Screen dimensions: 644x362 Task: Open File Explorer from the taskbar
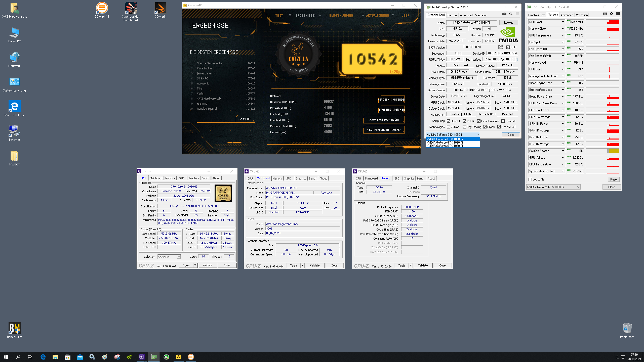pyautogui.click(x=55, y=357)
